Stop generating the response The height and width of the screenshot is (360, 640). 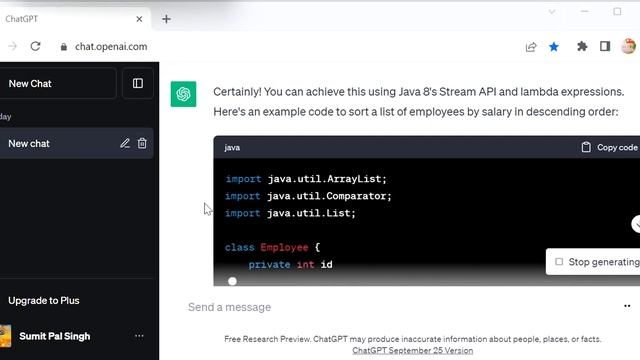point(593,262)
